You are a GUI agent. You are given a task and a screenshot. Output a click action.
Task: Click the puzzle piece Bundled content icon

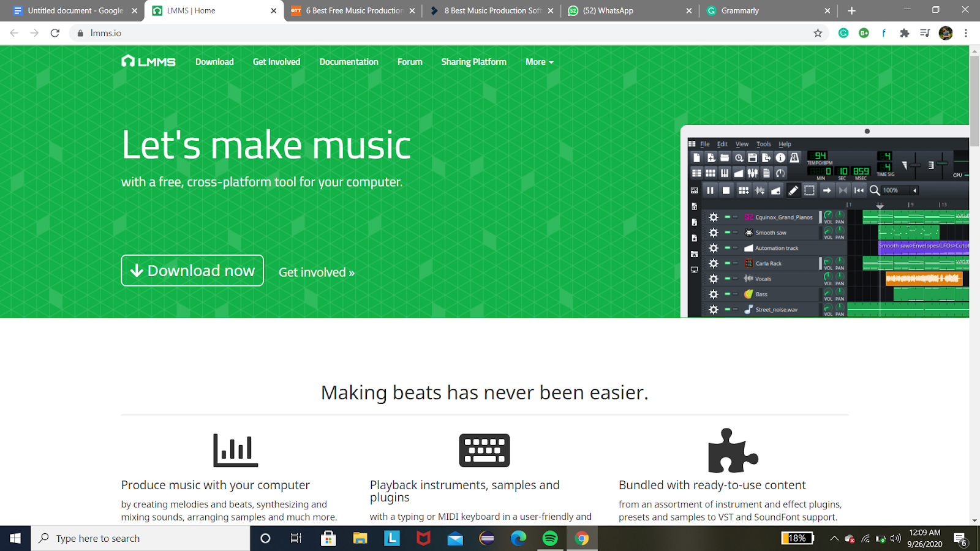[733, 451]
